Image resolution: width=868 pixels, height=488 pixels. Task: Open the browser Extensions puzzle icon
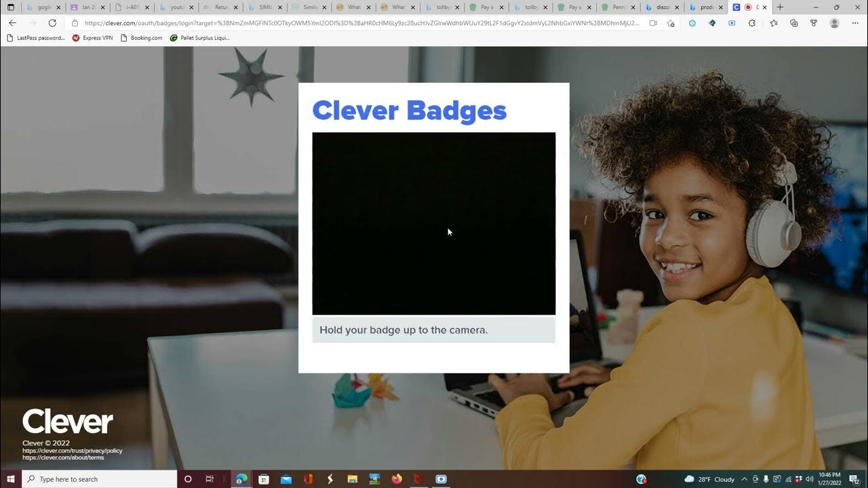[752, 22]
